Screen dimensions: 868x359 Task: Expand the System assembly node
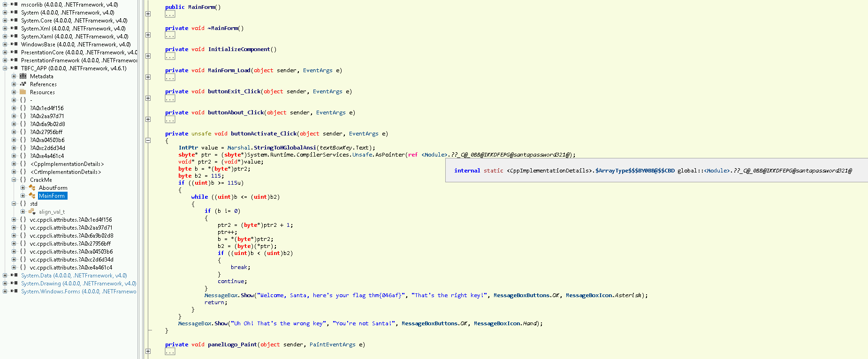tap(5, 13)
